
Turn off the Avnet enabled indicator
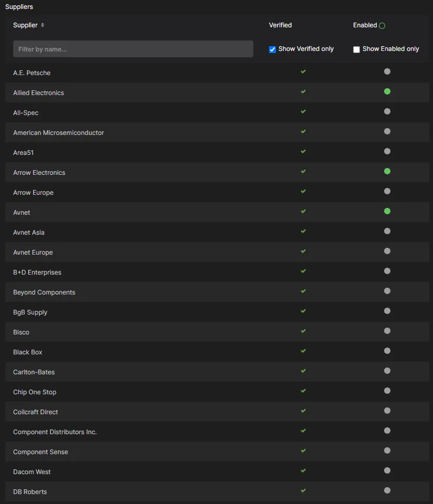(387, 211)
